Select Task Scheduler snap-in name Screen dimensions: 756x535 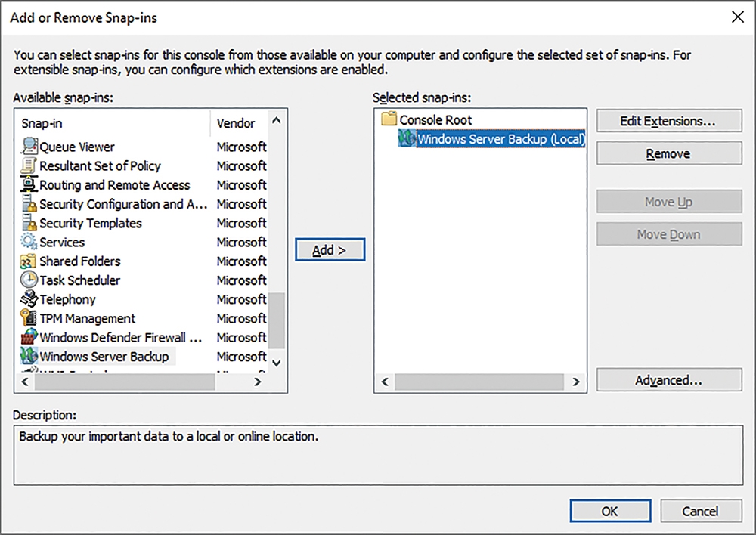click(x=79, y=280)
